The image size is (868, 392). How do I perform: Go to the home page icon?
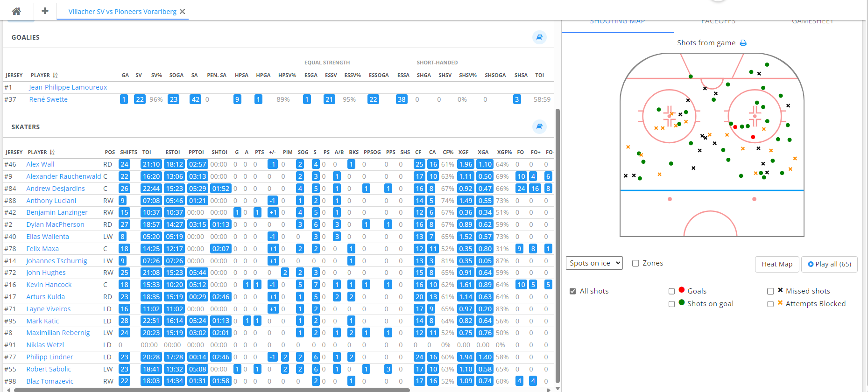tap(16, 11)
